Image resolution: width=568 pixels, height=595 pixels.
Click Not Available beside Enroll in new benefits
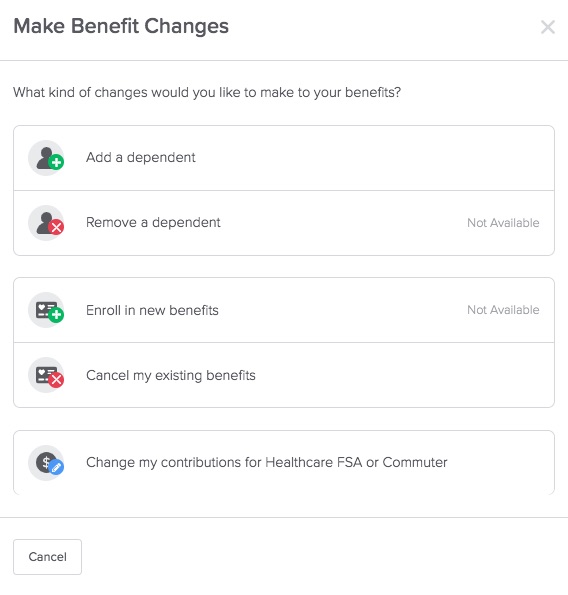click(x=503, y=310)
